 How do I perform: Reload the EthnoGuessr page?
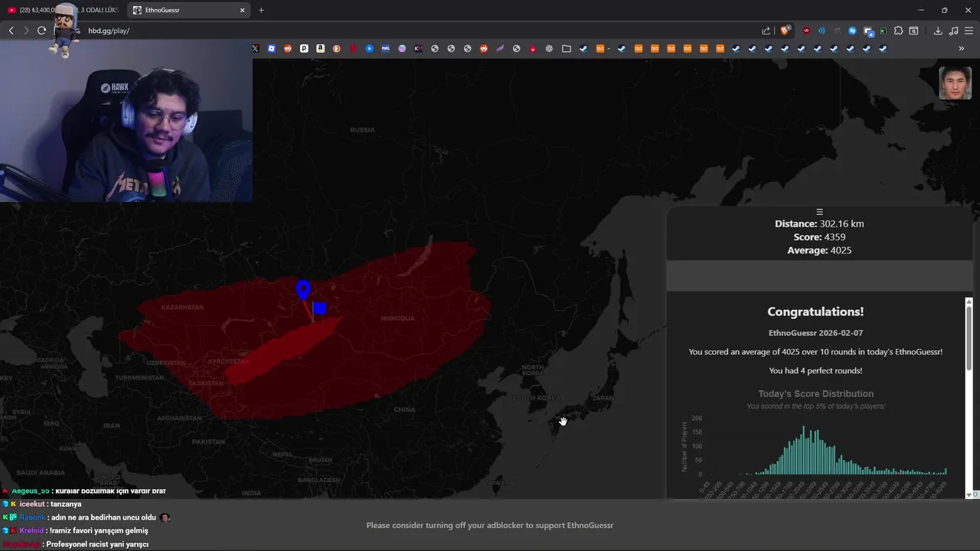click(x=41, y=31)
